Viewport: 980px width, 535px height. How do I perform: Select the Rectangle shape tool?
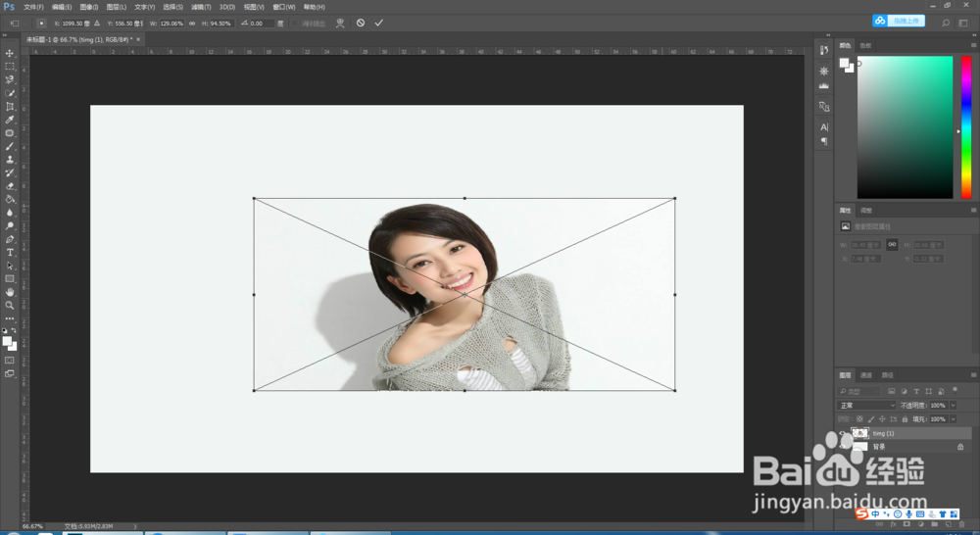pyautogui.click(x=10, y=278)
